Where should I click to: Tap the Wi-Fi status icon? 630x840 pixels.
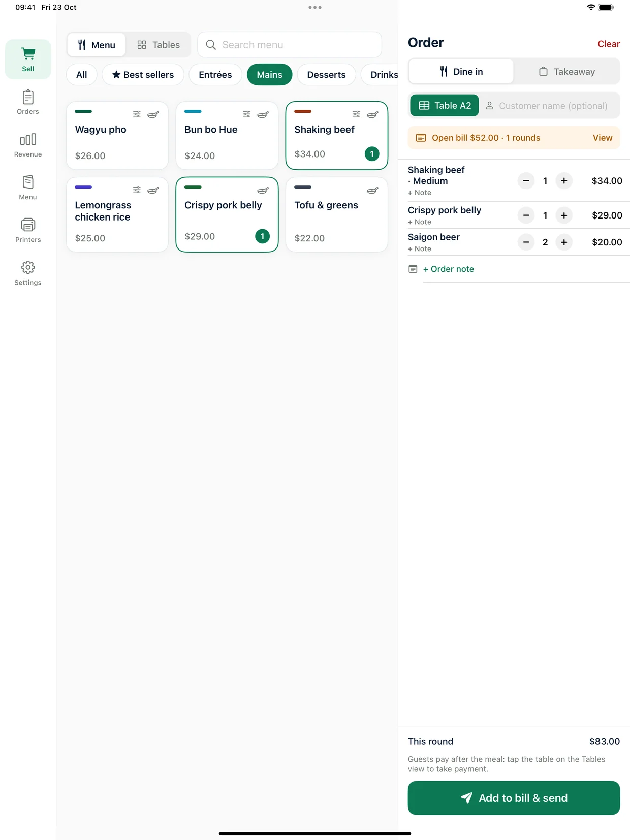coord(591,7)
